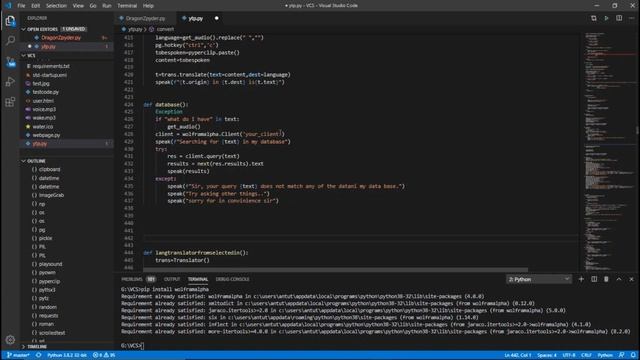Open wake.mp3 in the explorer

(44, 118)
